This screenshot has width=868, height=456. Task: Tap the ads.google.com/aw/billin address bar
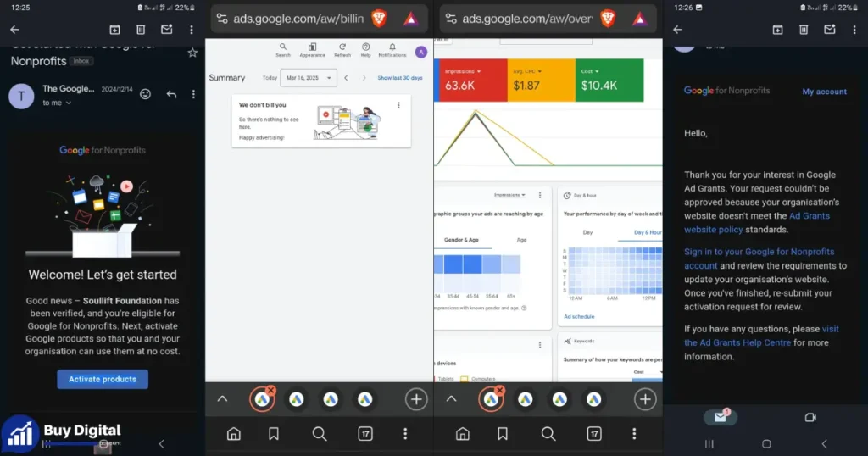[x=298, y=19]
